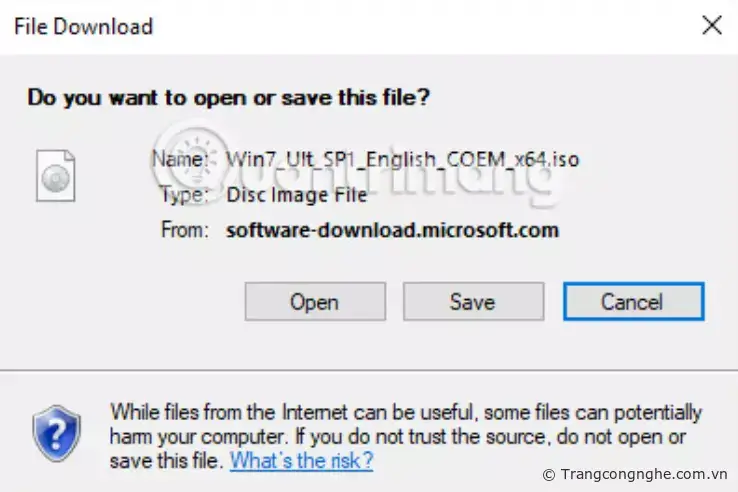
Task: Close the File Download dialog
Action: click(x=712, y=26)
